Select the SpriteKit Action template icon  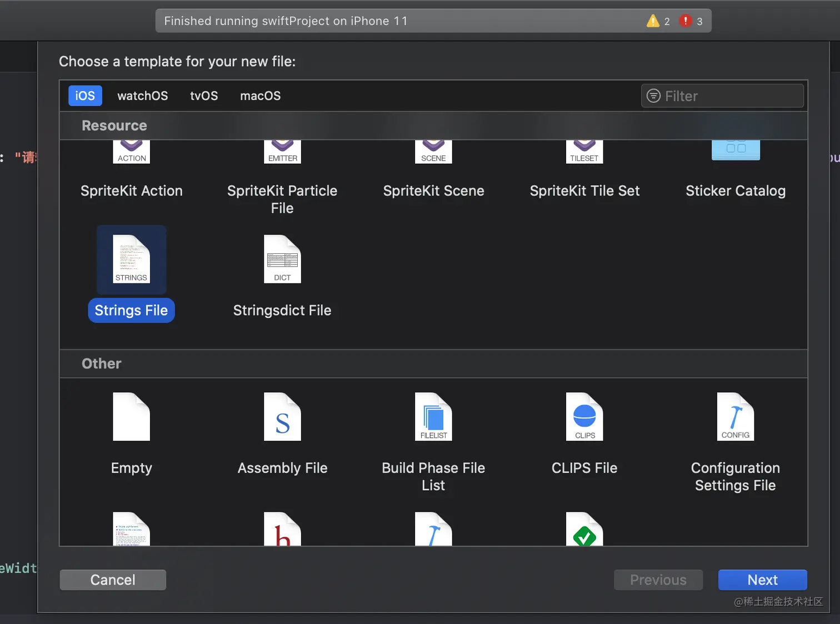click(x=132, y=152)
